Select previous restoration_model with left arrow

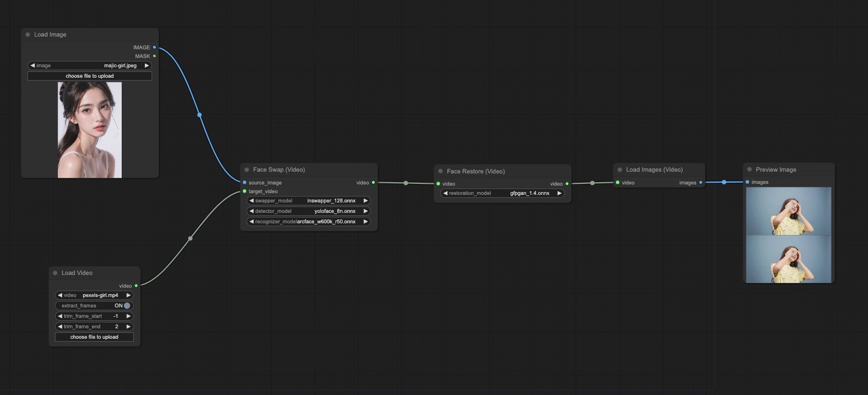(x=446, y=193)
